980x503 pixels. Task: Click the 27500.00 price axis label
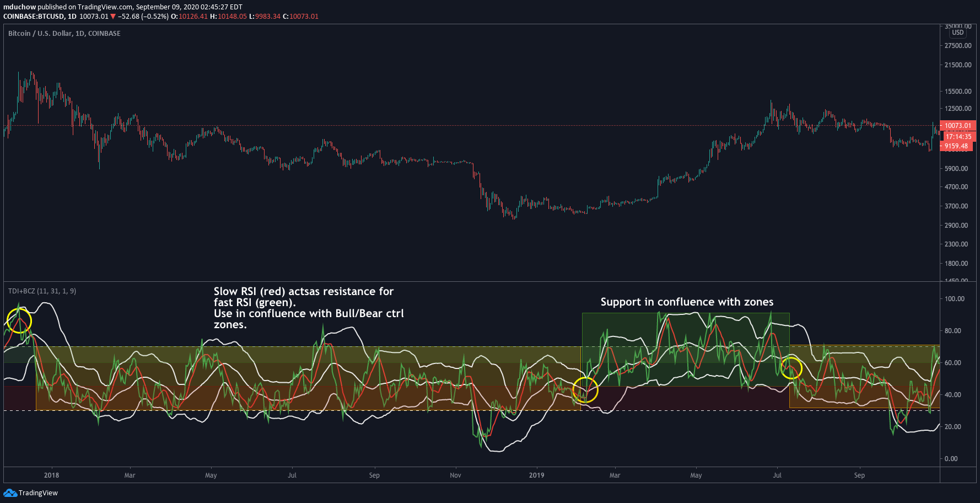coord(958,46)
